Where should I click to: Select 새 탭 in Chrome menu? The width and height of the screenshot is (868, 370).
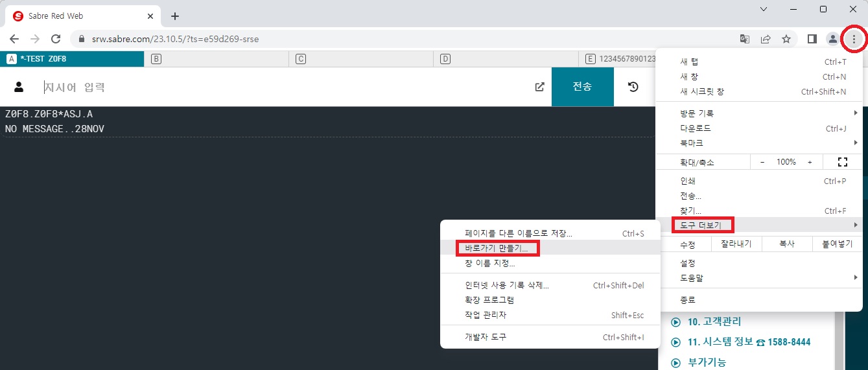[759, 62]
